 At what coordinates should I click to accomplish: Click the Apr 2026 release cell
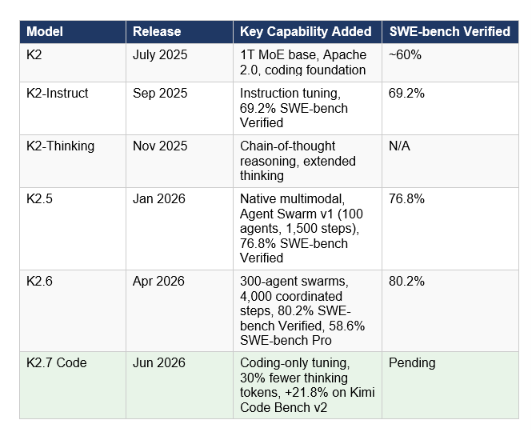tap(179, 311)
